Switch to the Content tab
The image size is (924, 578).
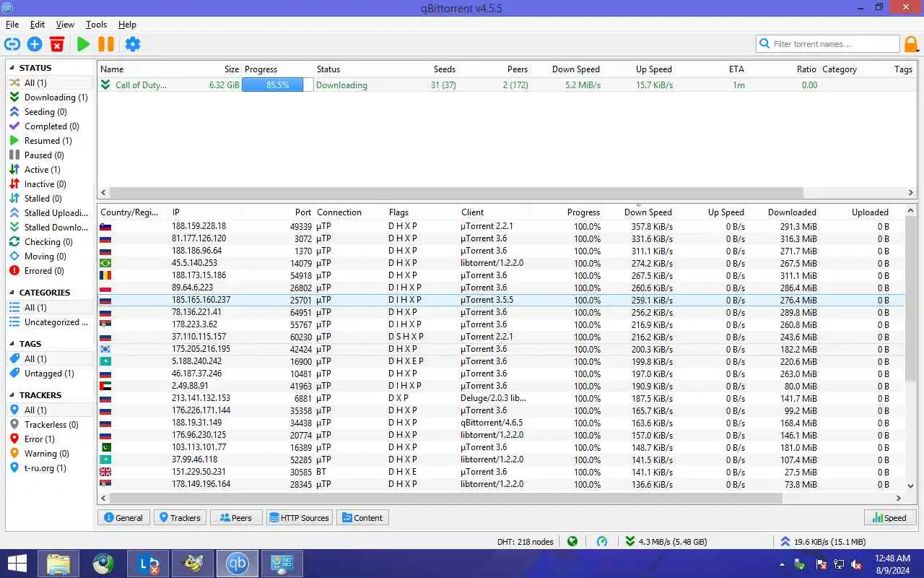click(x=362, y=517)
